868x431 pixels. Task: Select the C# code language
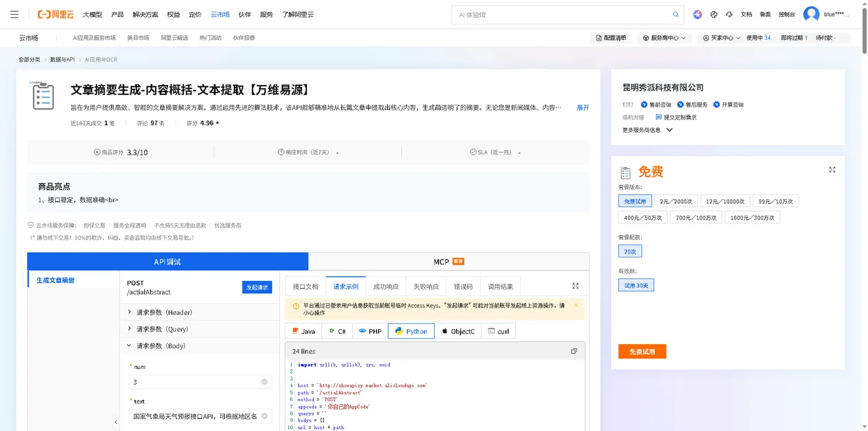[x=337, y=331]
